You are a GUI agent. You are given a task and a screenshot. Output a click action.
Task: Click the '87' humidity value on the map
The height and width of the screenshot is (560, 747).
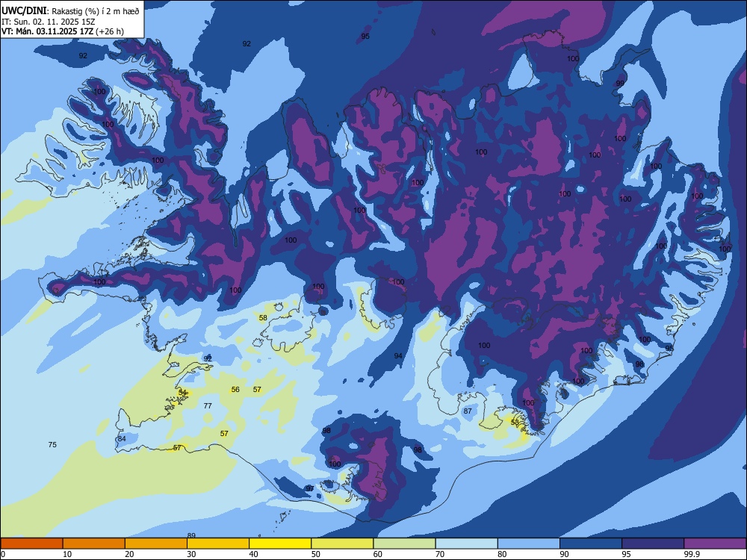click(468, 411)
